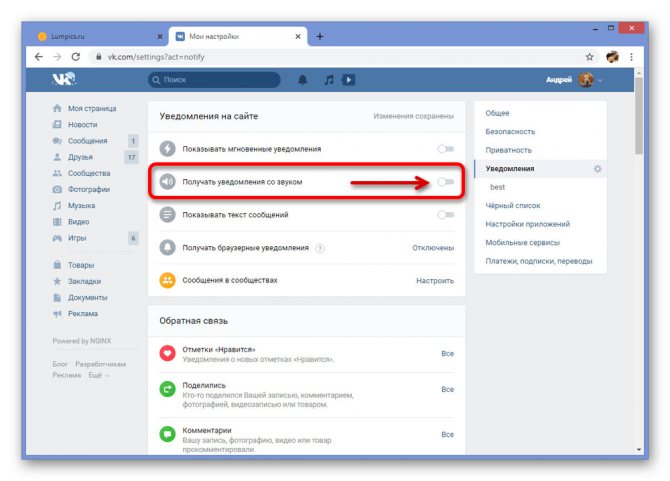
Task: Toggle Получать уведомления со звуком switch
Action: pyautogui.click(x=446, y=182)
